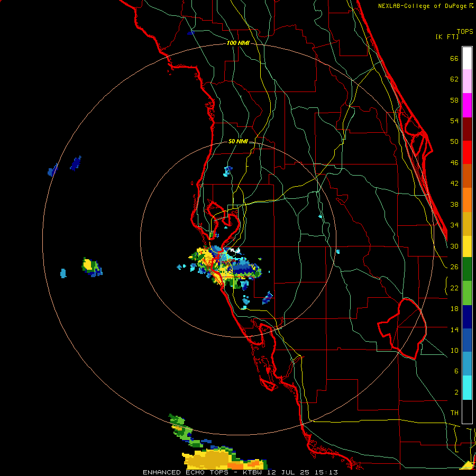Select the 62 legend value

[x=454, y=79]
